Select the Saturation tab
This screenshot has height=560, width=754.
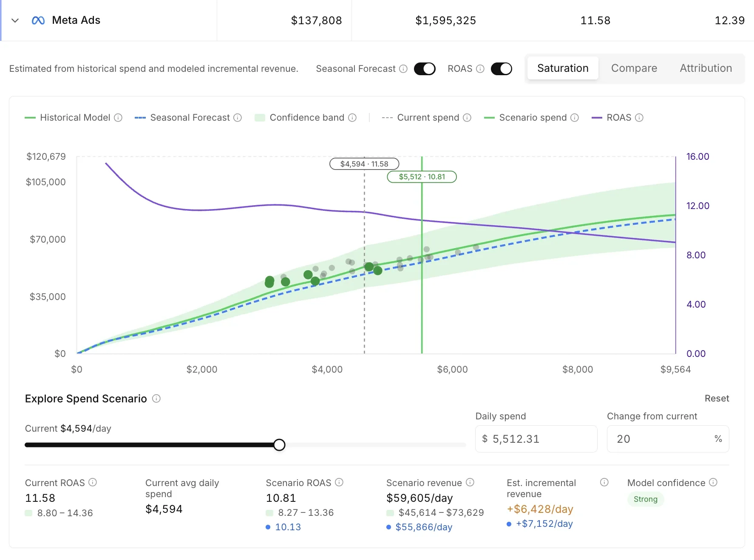[563, 68]
